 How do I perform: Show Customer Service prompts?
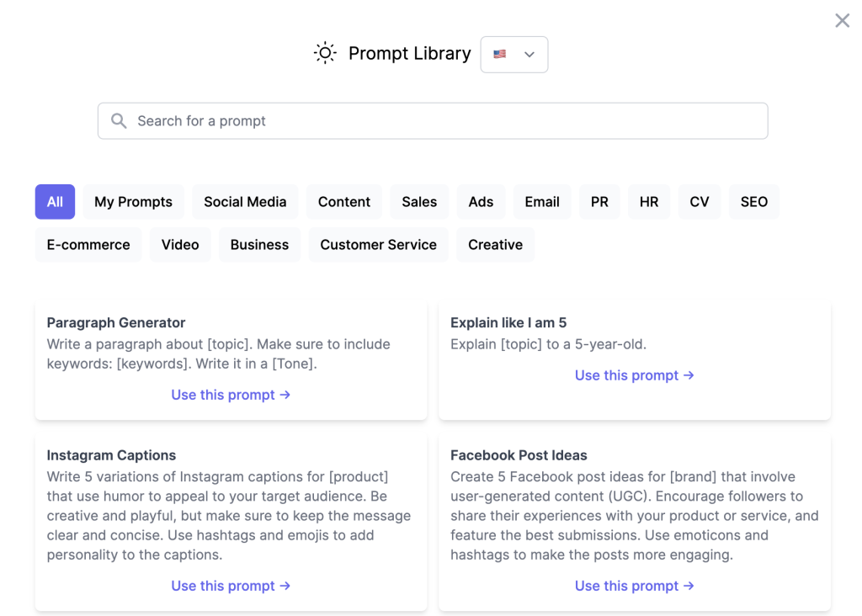point(378,245)
